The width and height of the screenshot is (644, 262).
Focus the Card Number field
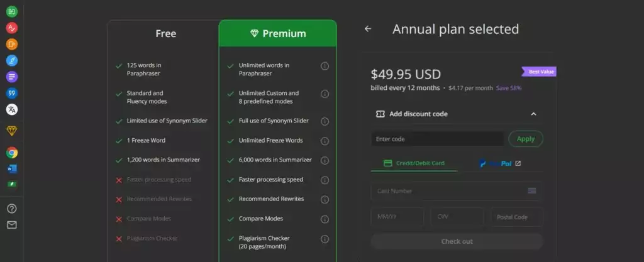coord(457,191)
